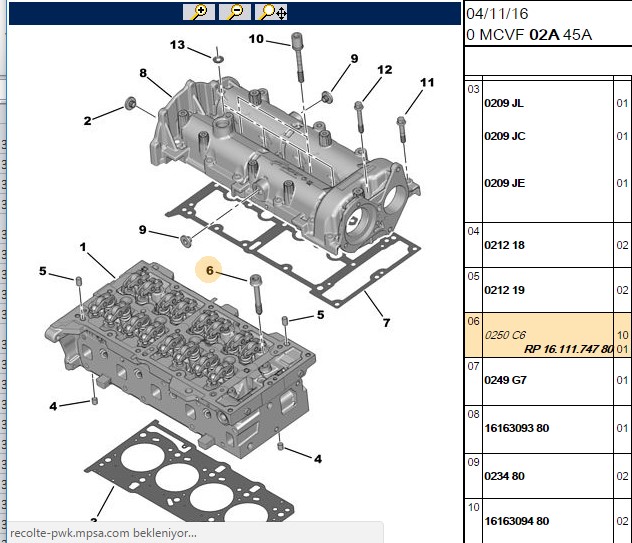Select part number 0234 80
This screenshot has height=543, width=632.
pyautogui.click(x=504, y=476)
